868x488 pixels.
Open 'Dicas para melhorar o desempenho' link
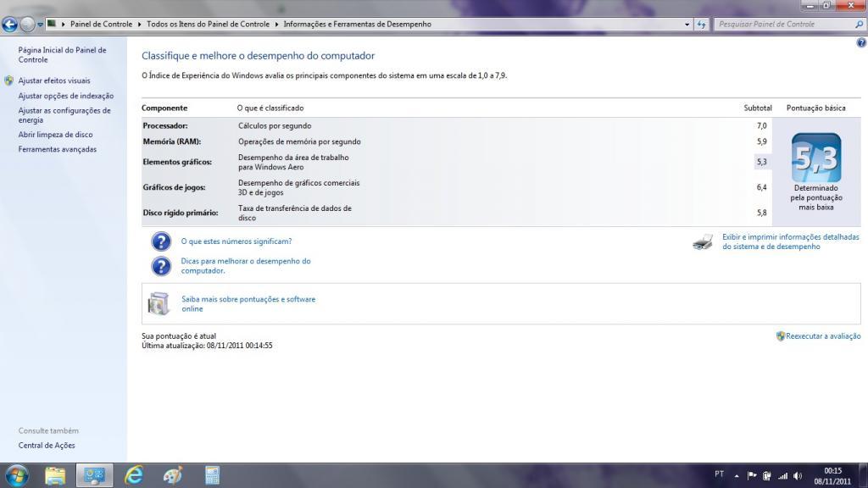[x=246, y=266]
